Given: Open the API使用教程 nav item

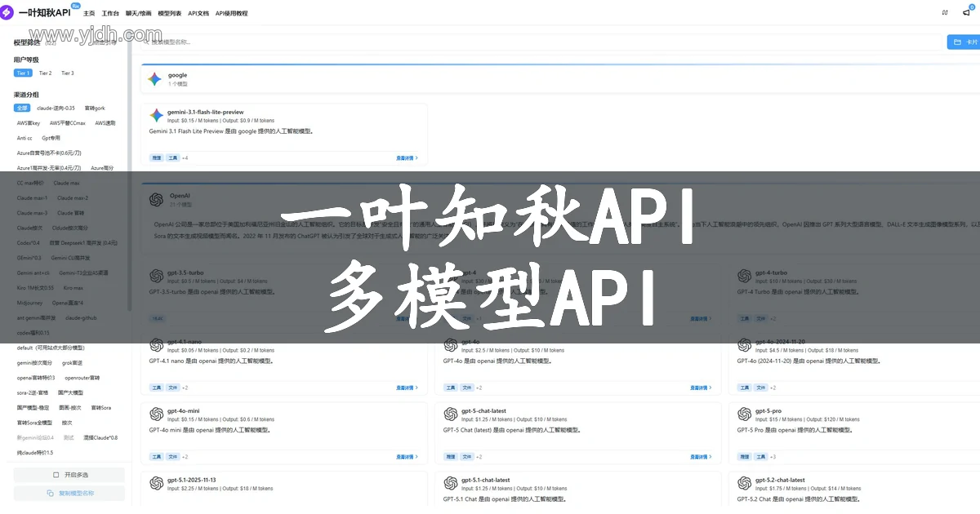Looking at the screenshot, I should pyautogui.click(x=232, y=13).
